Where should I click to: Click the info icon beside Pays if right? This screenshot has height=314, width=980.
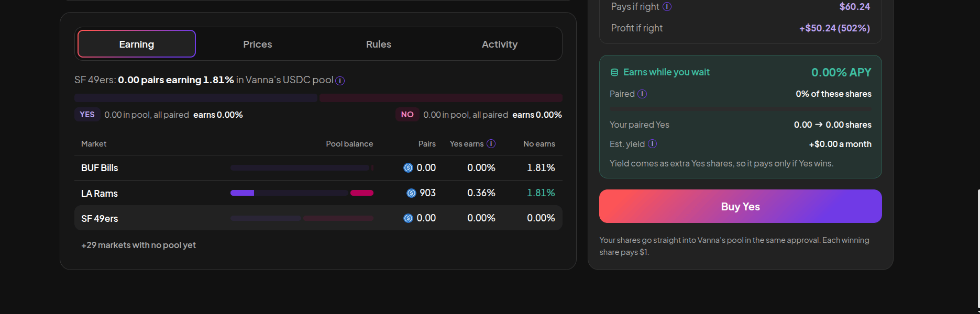(x=667, y=7)
